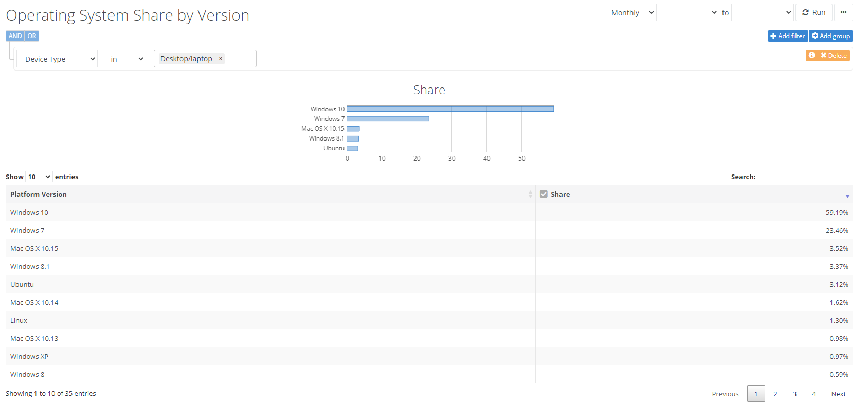The height and width of the screenshot is (403, 868).
Task: Toggle the Share column checkbox
Action: click(x=544, y=194)
